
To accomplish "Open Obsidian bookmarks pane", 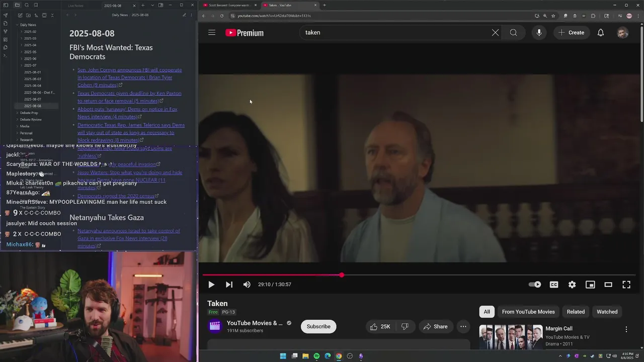I will pos(36,5).
